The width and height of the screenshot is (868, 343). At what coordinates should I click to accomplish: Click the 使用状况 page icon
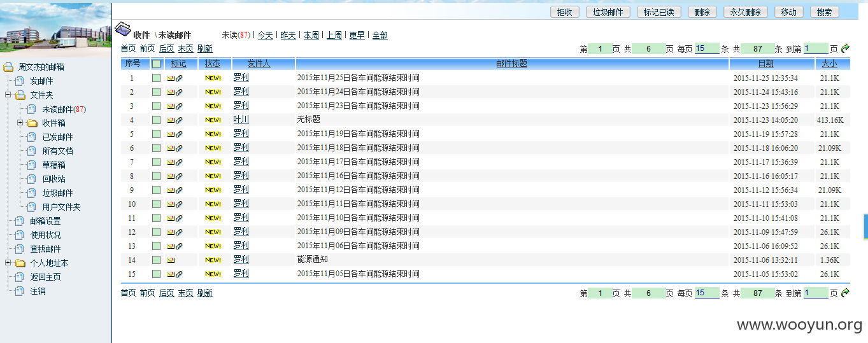19,235
